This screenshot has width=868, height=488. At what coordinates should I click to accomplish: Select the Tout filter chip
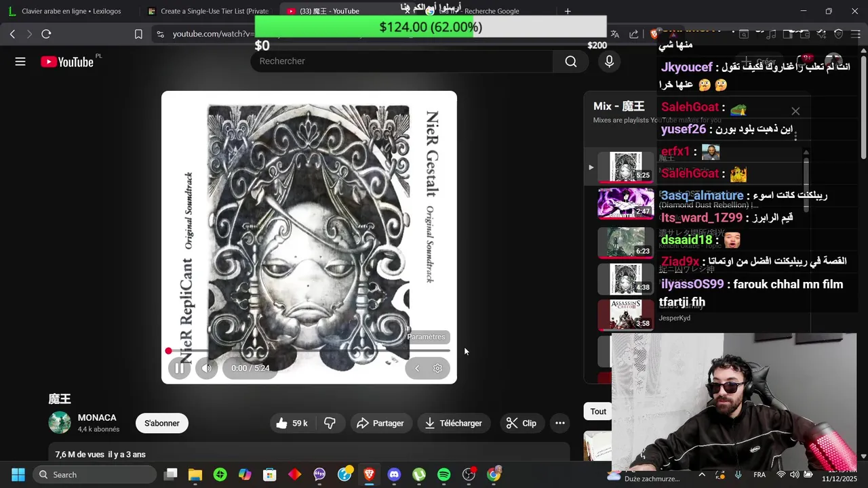click(x=598, y=411)
